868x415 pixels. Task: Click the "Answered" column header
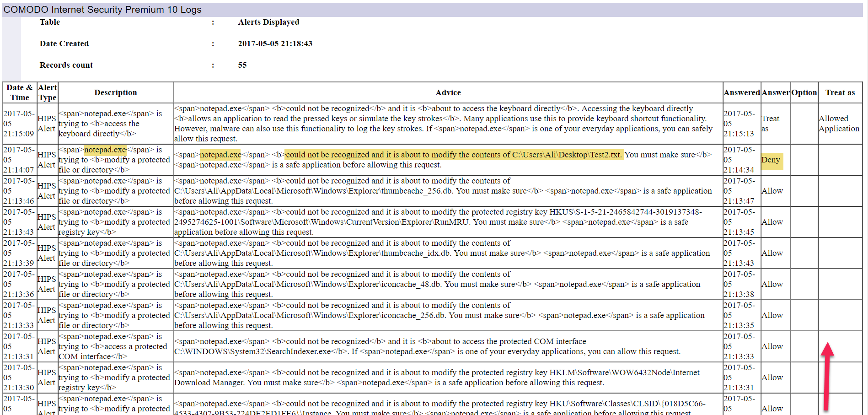(741, 92)
